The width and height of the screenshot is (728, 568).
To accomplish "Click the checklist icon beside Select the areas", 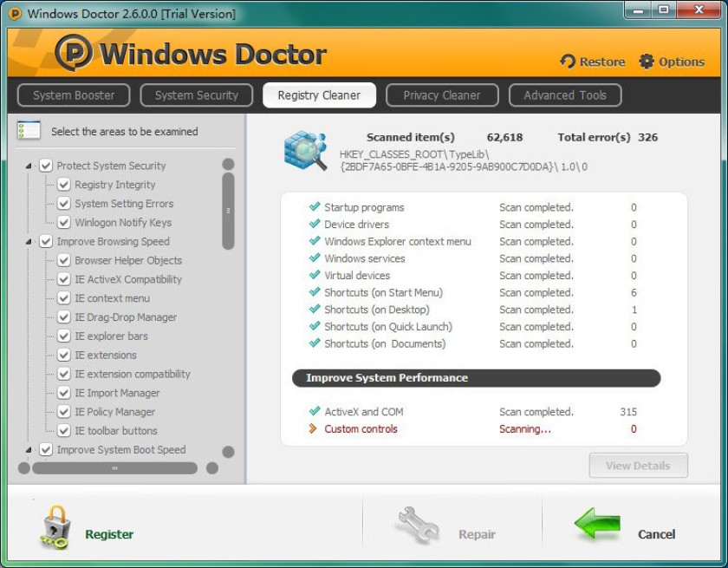I will [x=29, y=130].
